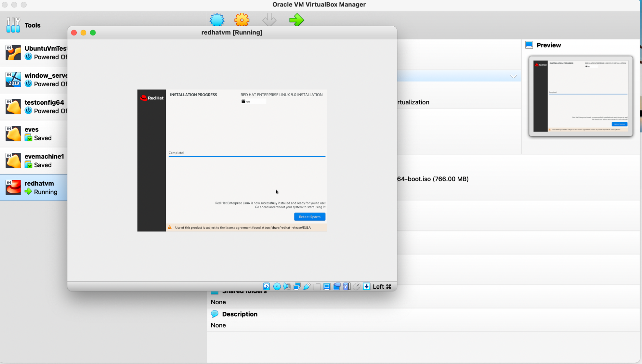The image size is (642, 364).
Task: Click the None value under Description
Action: click(x=218, y=325)
